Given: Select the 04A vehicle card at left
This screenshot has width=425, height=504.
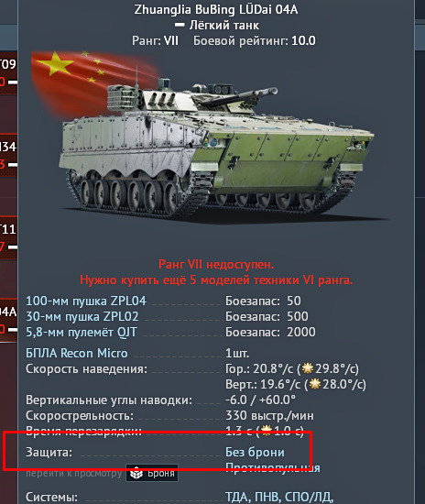Looking at the screenshot, I should click(x=8, y=321).
